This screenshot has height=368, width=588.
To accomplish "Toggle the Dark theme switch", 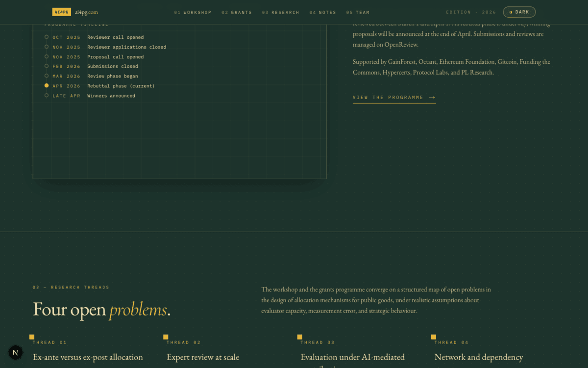I will (x=519, y=12).
